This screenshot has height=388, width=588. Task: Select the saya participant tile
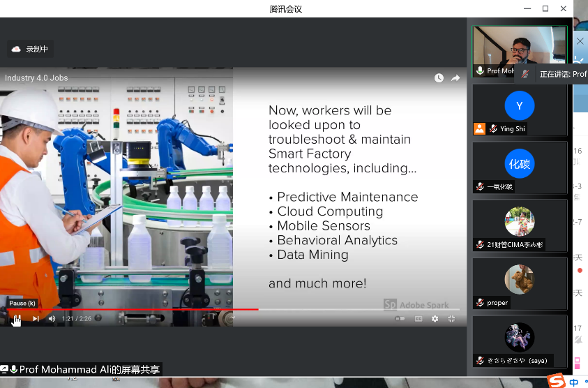coord(520,341)
